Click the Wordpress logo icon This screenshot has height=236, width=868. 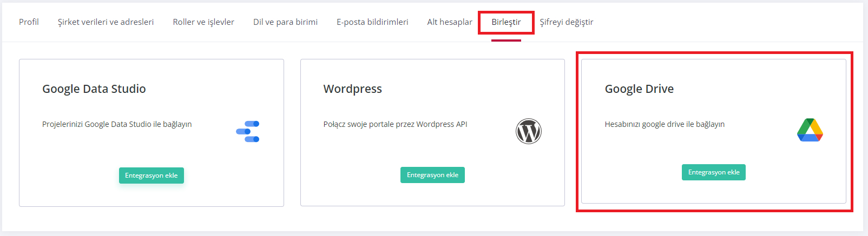[x=529, y=131]
